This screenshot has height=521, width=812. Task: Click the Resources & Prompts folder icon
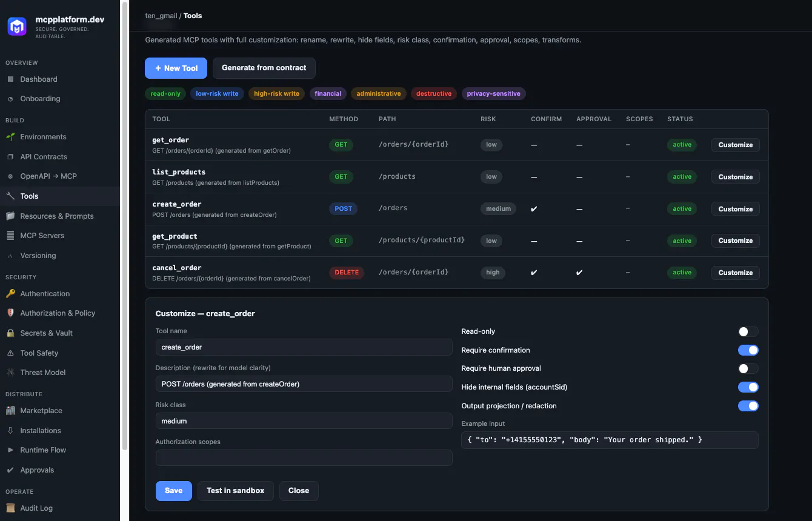tap(10, 216)
